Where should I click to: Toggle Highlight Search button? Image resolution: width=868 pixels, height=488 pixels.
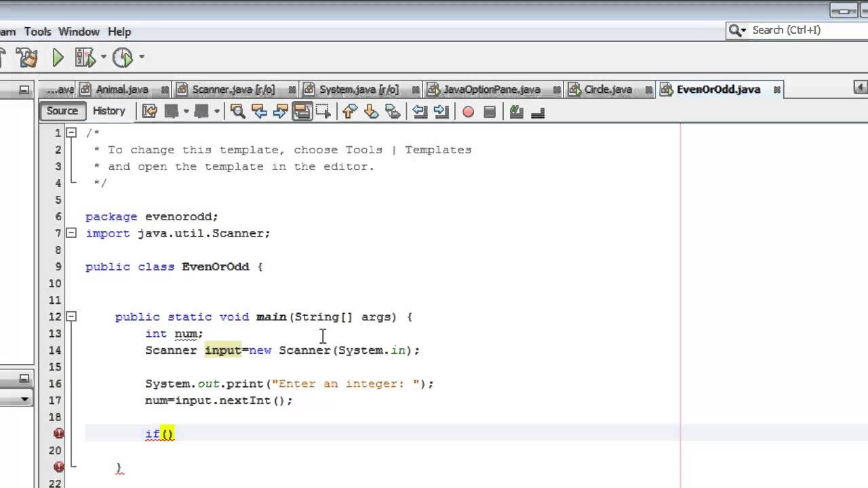[x=302, y=112]
